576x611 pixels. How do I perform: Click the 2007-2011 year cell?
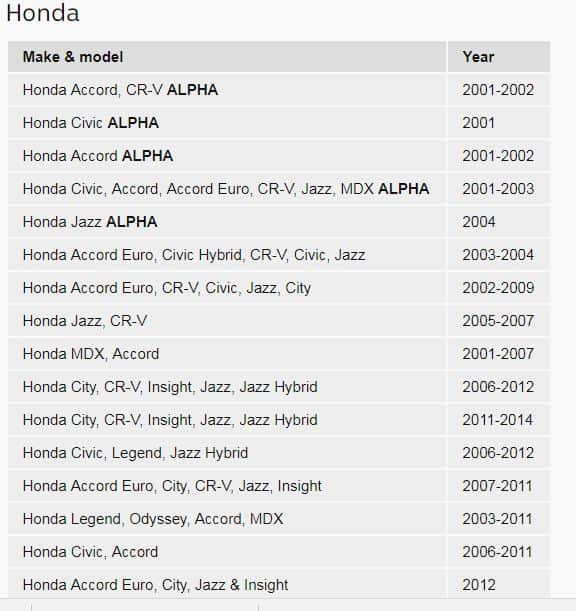click(499, 486)
